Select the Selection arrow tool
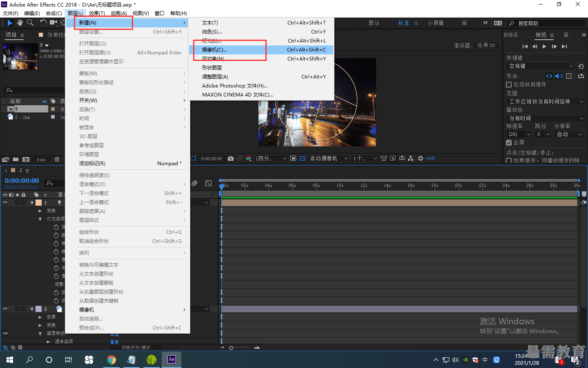This screenshot has width=588, height=368. (x=10, y=23)
